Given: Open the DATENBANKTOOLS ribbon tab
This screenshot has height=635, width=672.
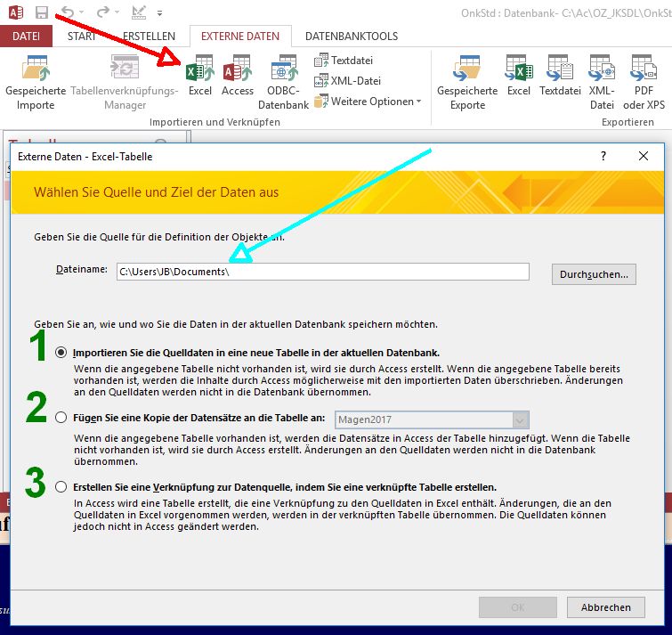Looking at the screenshot, I should (352, 36).
